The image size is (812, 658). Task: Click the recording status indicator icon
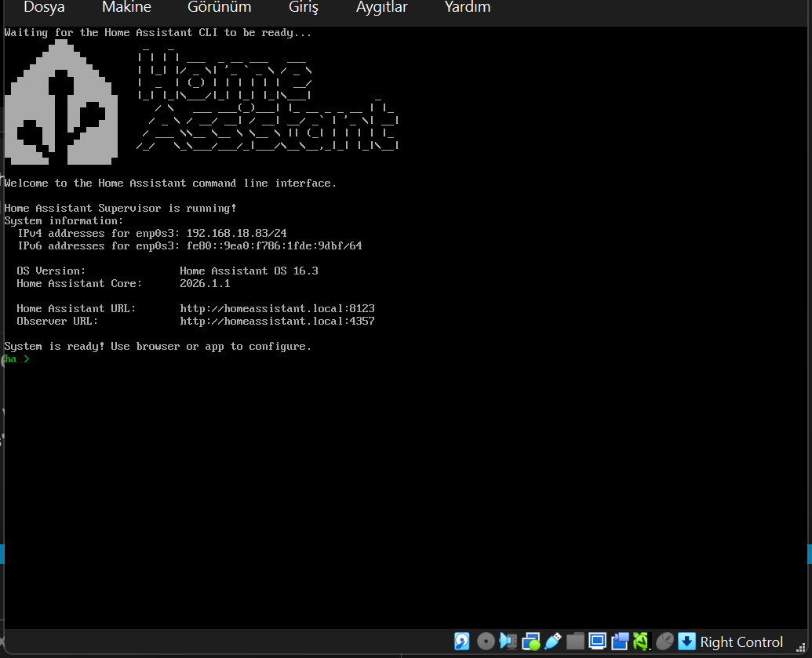click(620, 642)
